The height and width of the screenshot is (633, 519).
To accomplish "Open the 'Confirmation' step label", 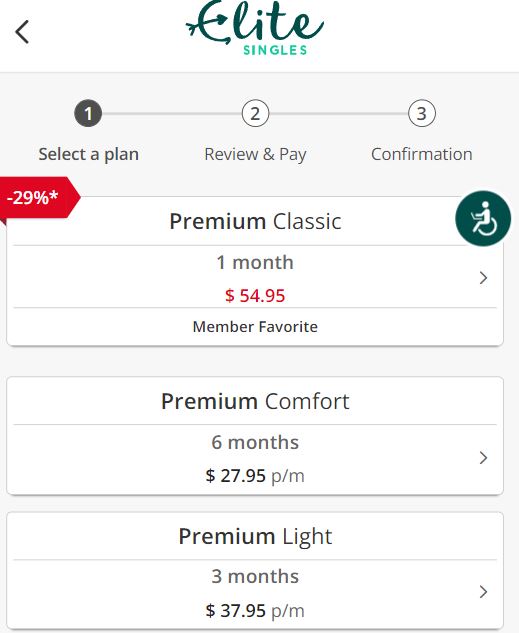I will tap(422, 154).
